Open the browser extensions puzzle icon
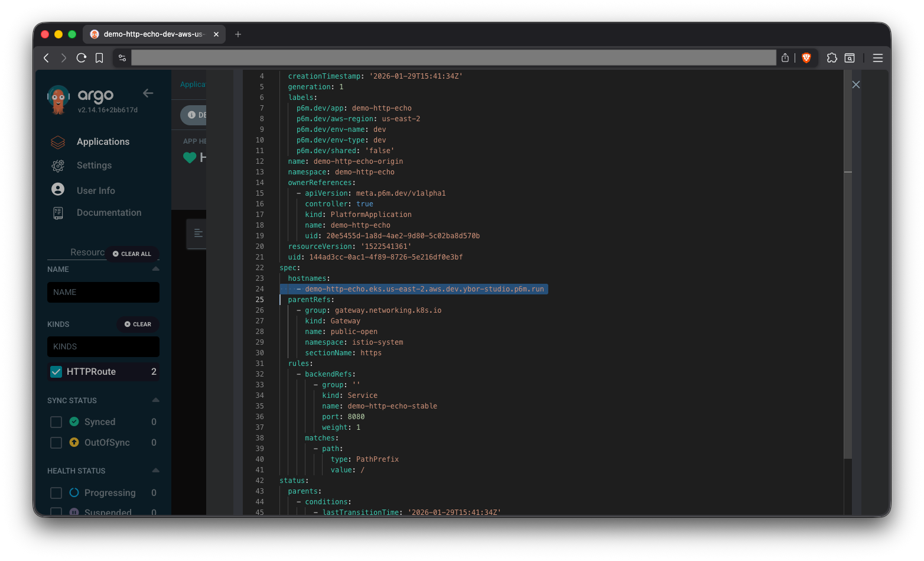Screen dimensions: 924x561 point(832,58)
